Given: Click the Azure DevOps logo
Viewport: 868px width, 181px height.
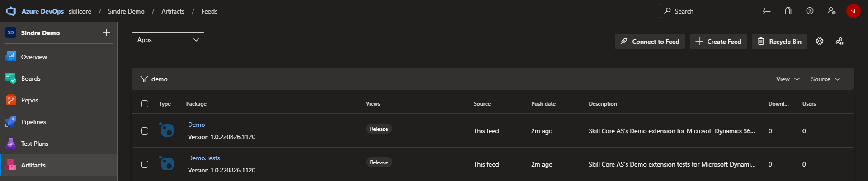Looking at the screenshot, I should (x=11, y=11).
